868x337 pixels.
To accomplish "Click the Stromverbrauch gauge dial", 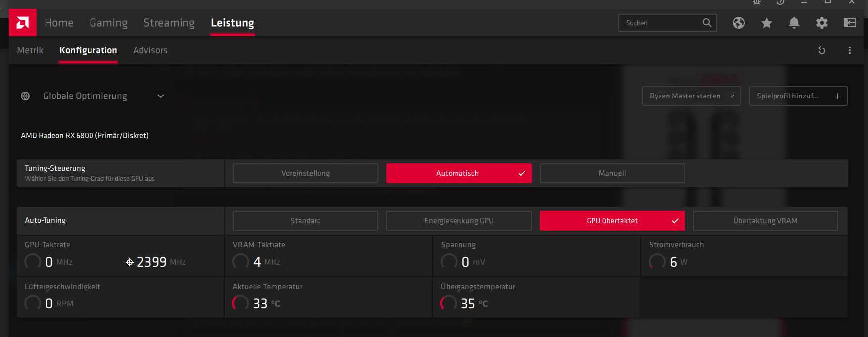I will 657,261.
